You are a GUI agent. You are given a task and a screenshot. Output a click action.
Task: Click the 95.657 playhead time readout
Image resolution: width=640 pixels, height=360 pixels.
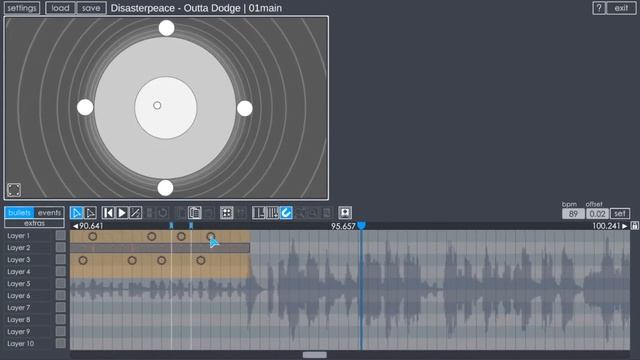coord(343,226)
